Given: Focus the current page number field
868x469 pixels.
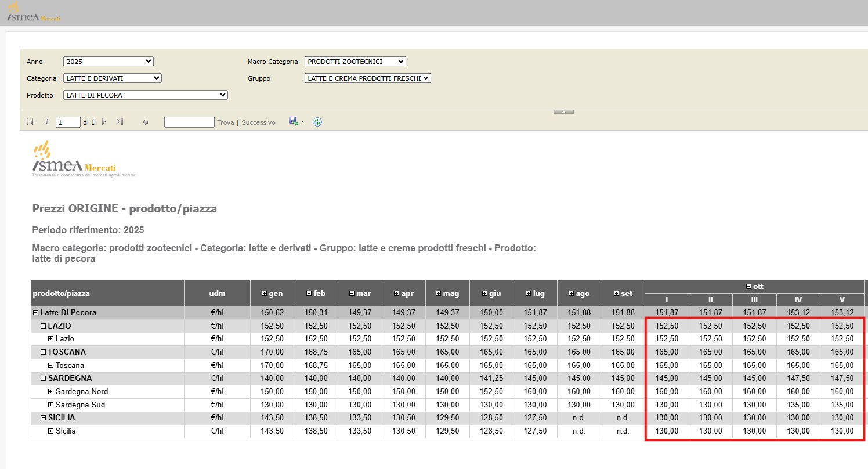Looking at the screenshot, I should (x=68, y=122).
